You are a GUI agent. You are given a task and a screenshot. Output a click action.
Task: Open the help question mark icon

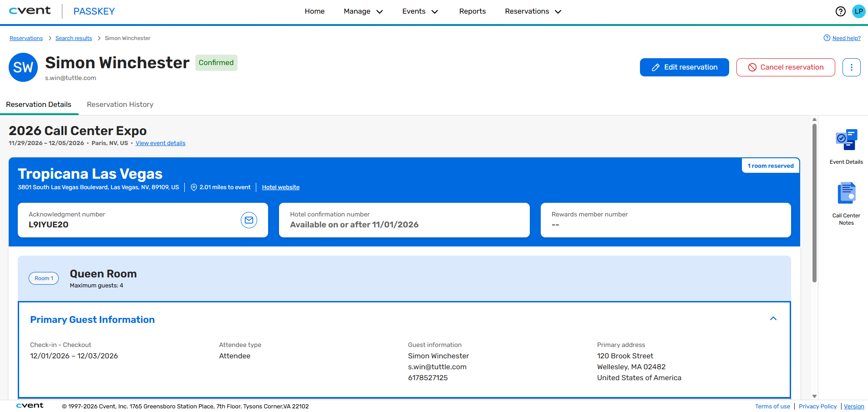pyautogui.click(x=840, y=11)
